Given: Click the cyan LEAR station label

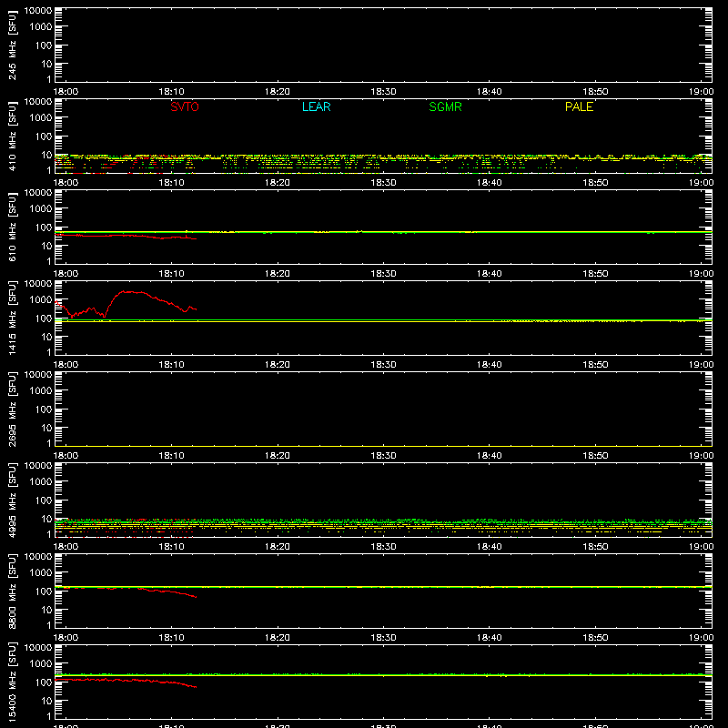Looking at the screenshot, I should [x=316, y=106].
